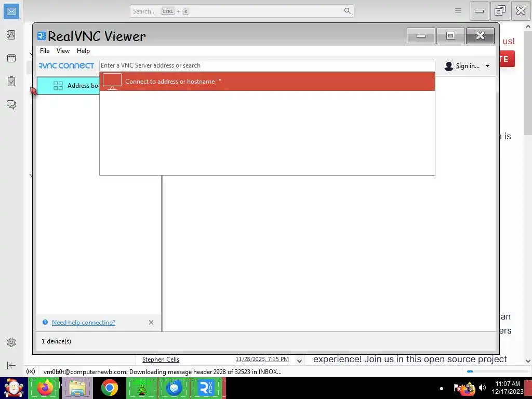Open Thunderbird settings gear icon
This screenshot has height=399, width=532.
[11, 342]
